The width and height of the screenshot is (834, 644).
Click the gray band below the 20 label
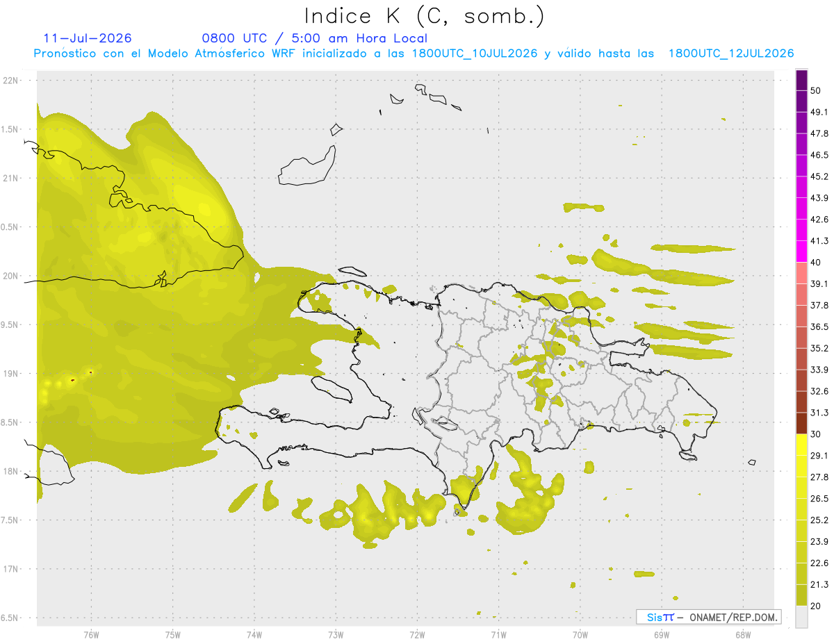[x=801, y=616]
